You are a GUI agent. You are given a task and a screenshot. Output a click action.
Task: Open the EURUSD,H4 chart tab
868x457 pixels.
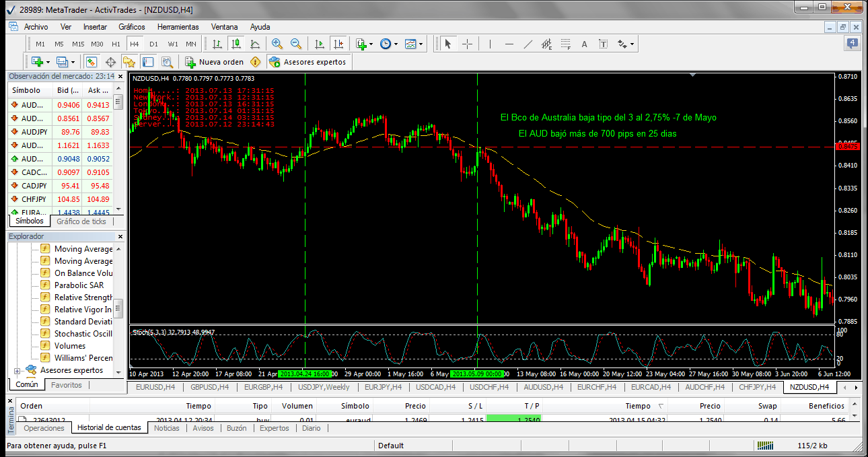pos(155,387)
